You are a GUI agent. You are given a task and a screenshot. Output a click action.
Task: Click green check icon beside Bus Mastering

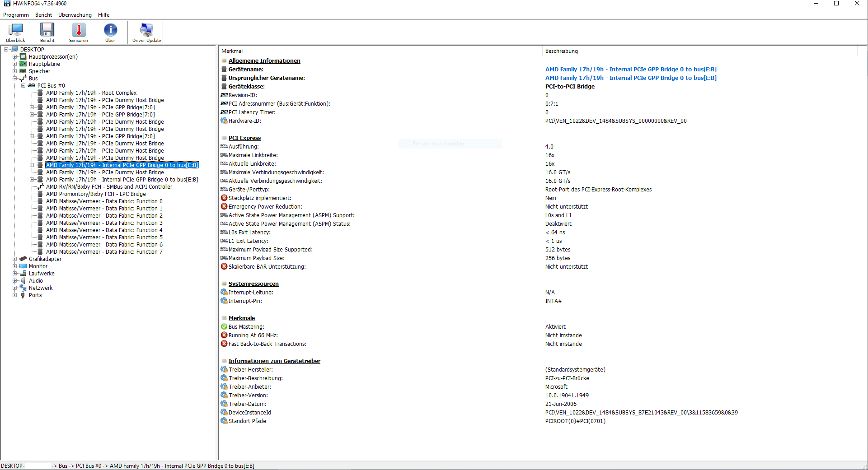click(224, 327)
